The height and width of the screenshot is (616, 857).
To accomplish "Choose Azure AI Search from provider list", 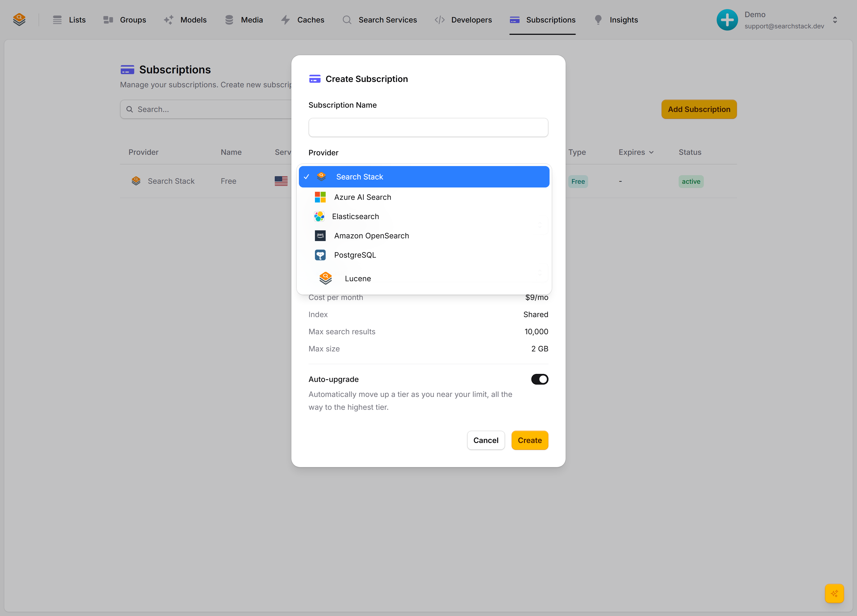I will (x=424, y=197).
